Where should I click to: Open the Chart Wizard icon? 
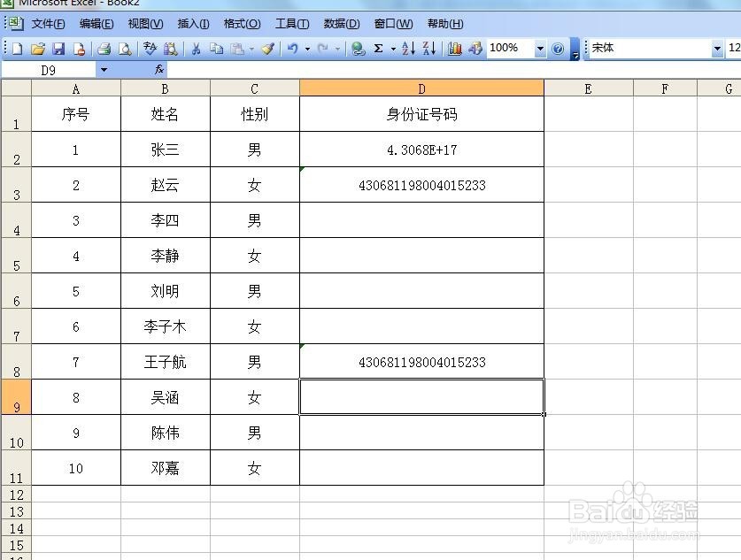pyautogui.click(x=455, y=49)
